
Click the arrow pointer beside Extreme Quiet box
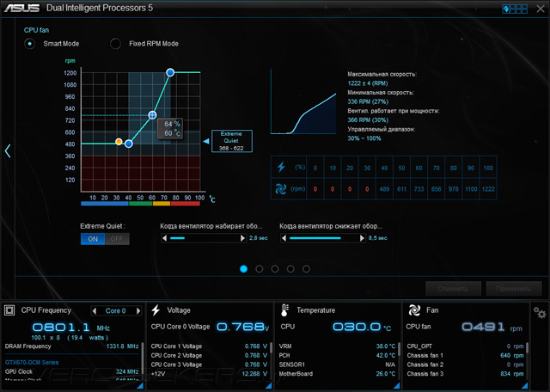tap(206, 141)
